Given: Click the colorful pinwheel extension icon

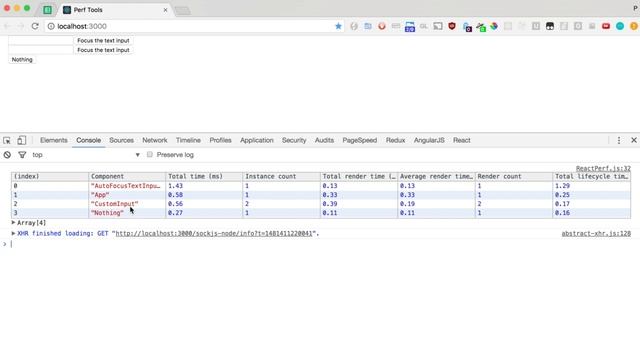Looking at the screenshot, I should coord(494,26).
